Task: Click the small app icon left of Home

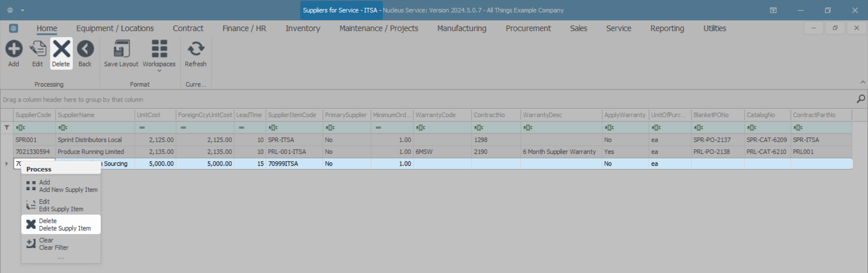Action: click(x=14, y=29)
